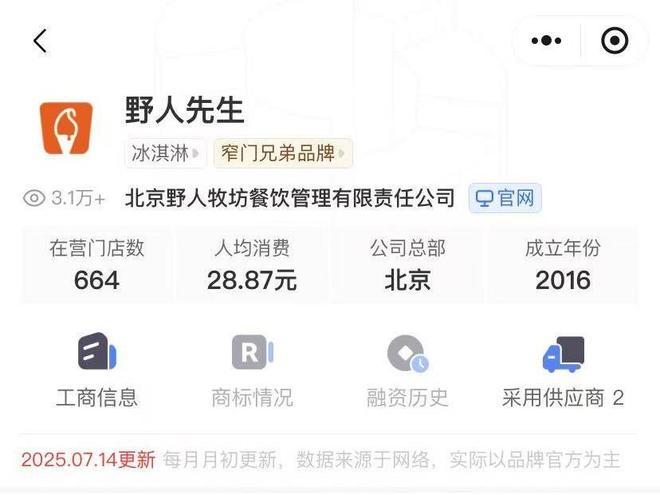660x495 pixels.
Task: Tap the mini program close target icon
Action: (x=615, y=41)
